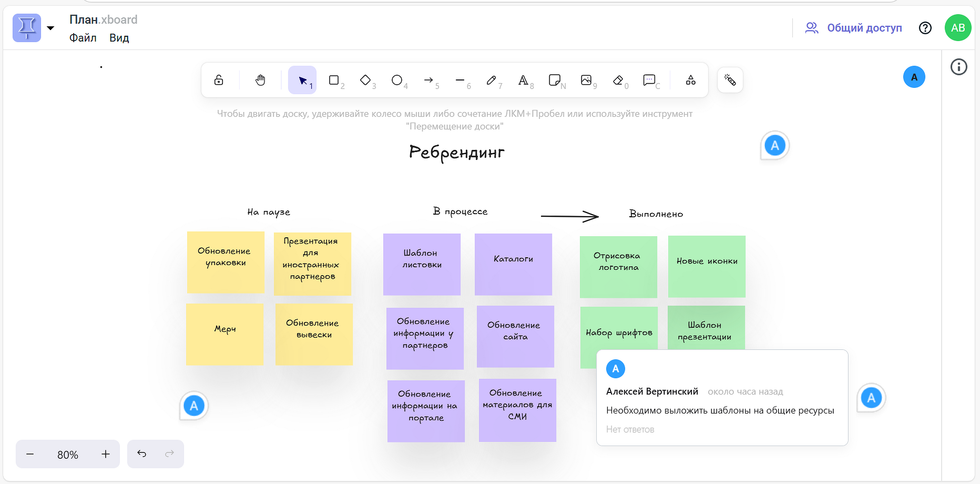Viewport: 980px width, 484px height.
Task: Select the Новые иконки green note
Action: (x=707, y=266)
